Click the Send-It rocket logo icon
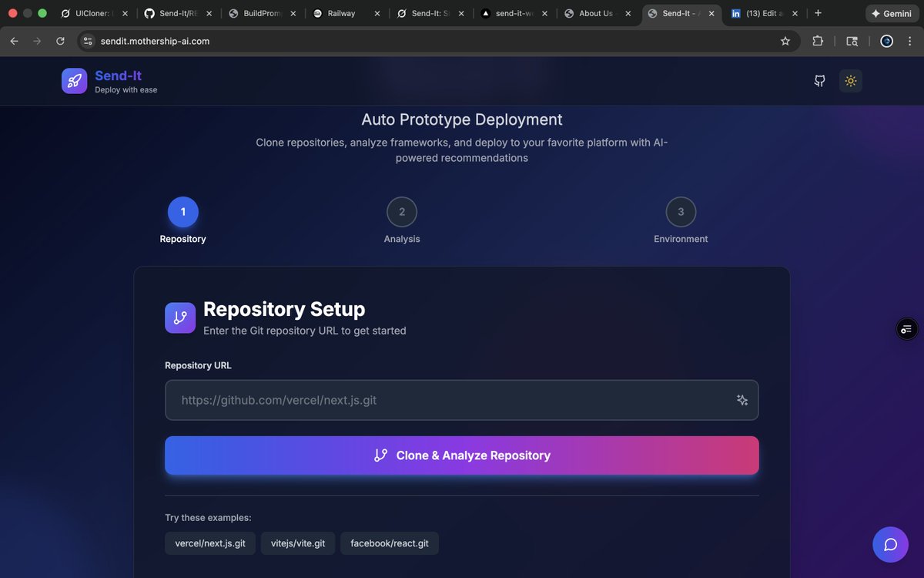Screen dimensions: 924x578 tap(75, 81)
